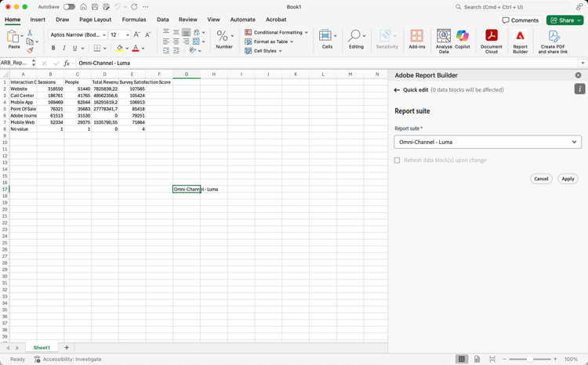This screenshot has height=365, width=588.
Task: Close the Adobe Report Builder panel
Action: click(x=579, y=75)
